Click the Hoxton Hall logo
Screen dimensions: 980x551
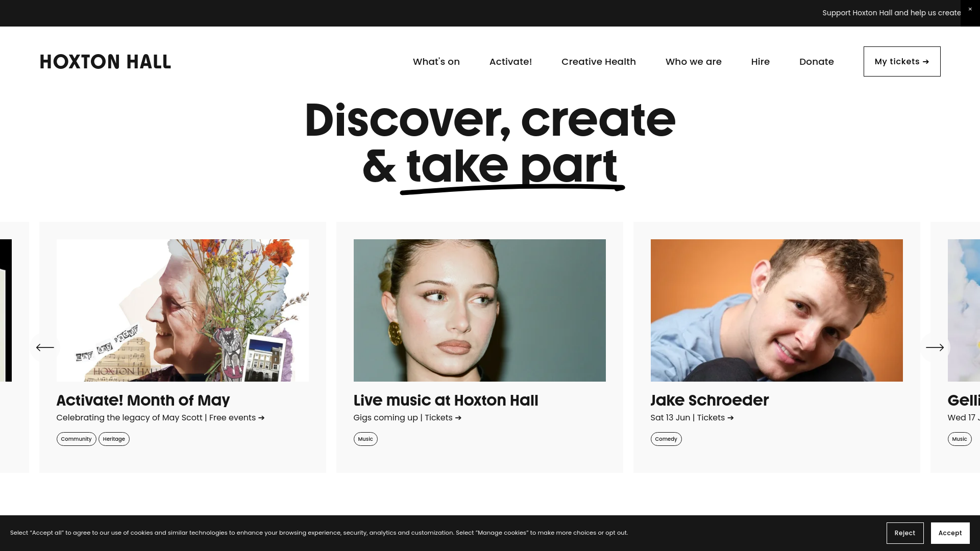point(105,62)
